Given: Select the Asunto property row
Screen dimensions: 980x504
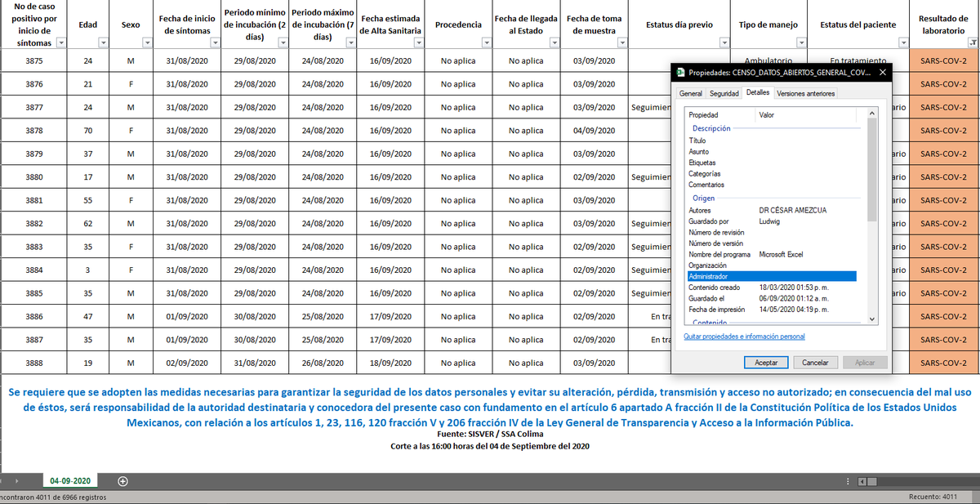Looking at the screenshot, I should tap(772, 152).
